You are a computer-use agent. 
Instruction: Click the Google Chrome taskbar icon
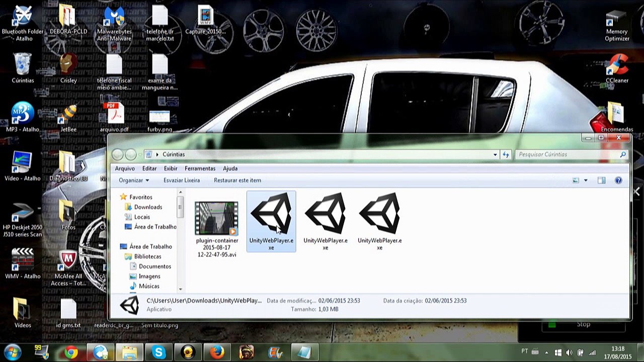click(x=71, y=352)
